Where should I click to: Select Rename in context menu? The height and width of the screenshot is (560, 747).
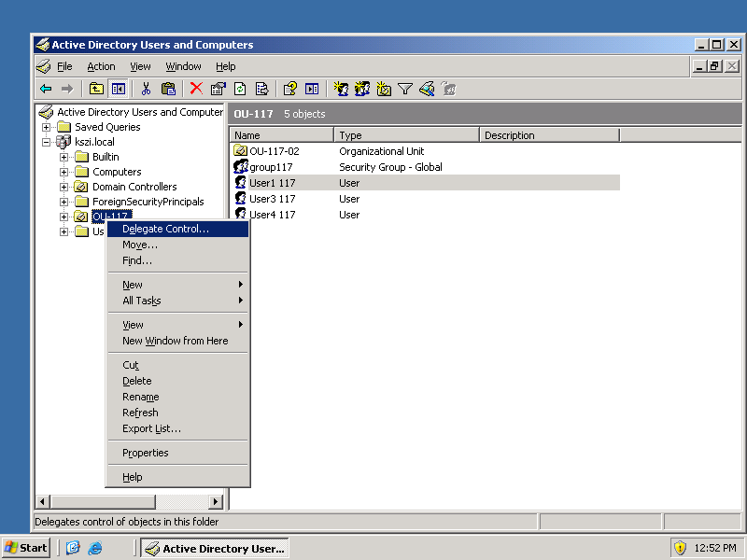click(177, 397)
